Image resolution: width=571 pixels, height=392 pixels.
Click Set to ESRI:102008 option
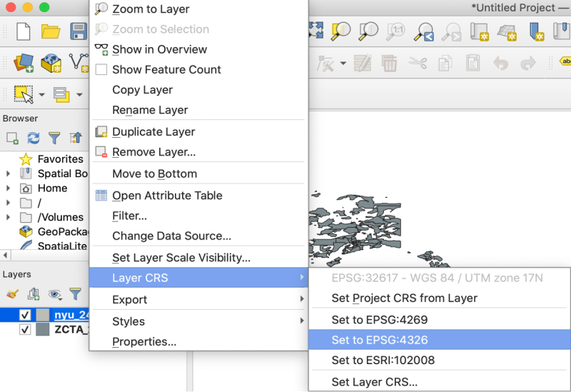[x=440, y=360]
